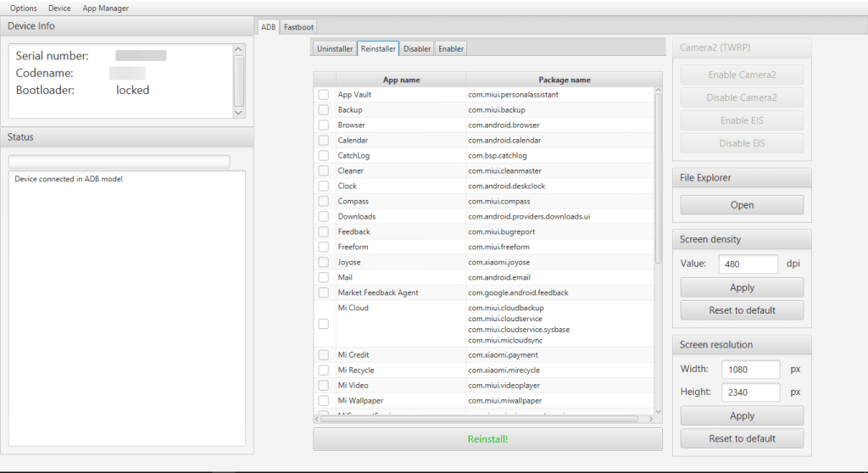This screenshot has height=473, width=868.
Task: Select com.xiaomi.payment package text
Action: pos(503,355)
